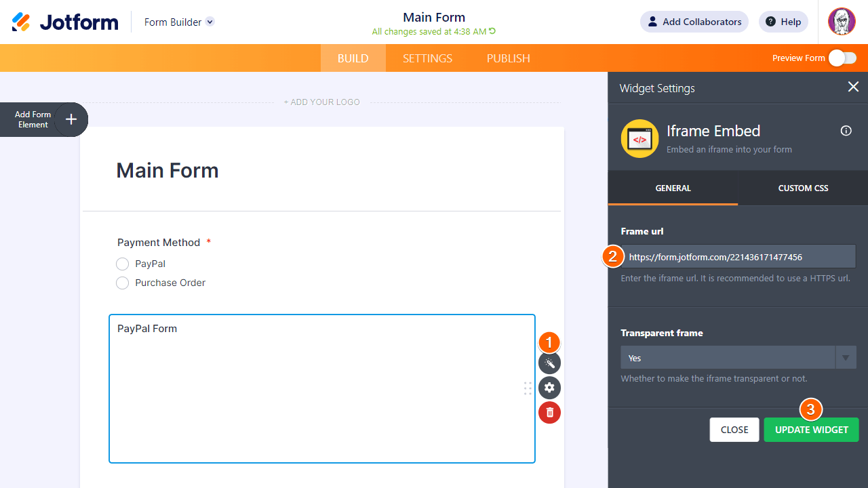This screenshot has width=868, height=488.
Task: Click the Iframe Embed widget icon
Action: tap(639, 138)
